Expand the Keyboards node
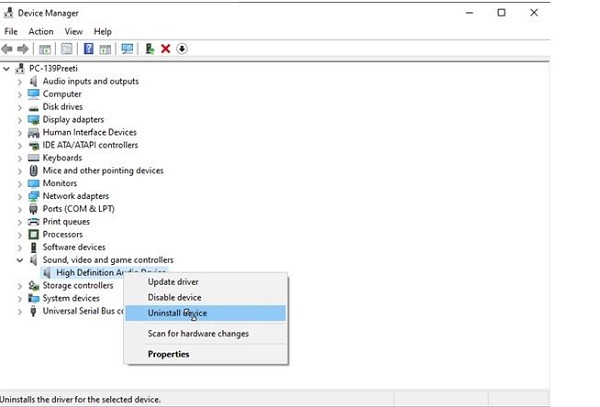600x407 pixels. pos(20,158)
